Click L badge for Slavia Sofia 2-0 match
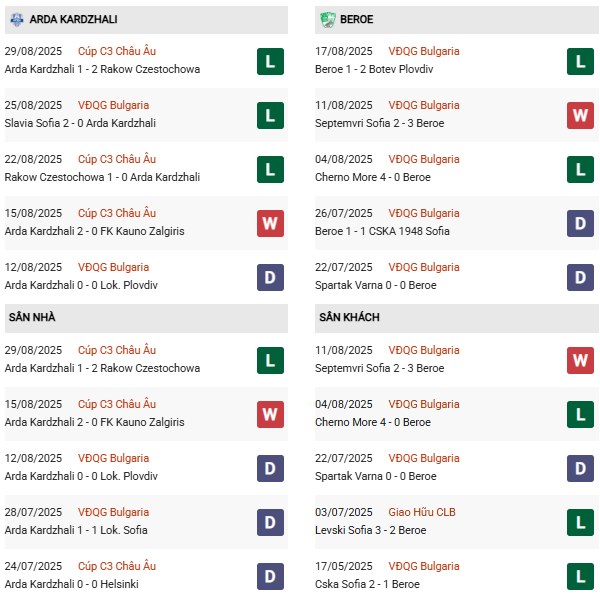This screenshot has width=600, height=603. pyautogui.click(x=268, y=115)
